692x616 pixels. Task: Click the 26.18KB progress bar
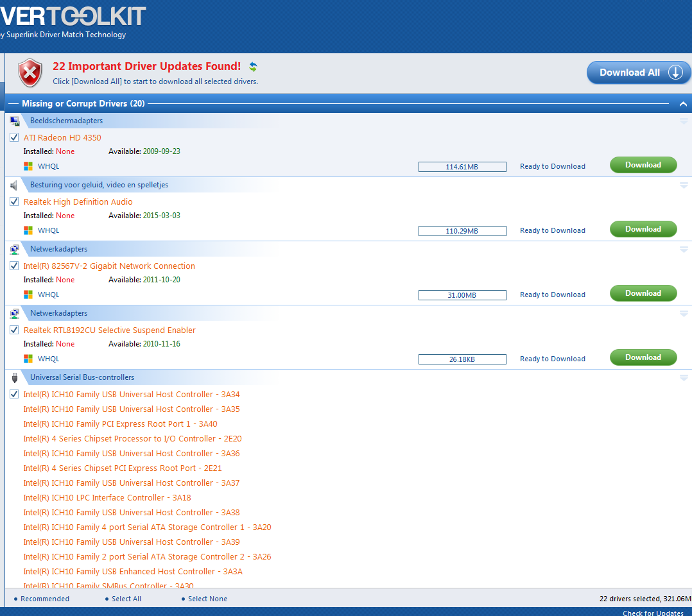tap(462, 359)
